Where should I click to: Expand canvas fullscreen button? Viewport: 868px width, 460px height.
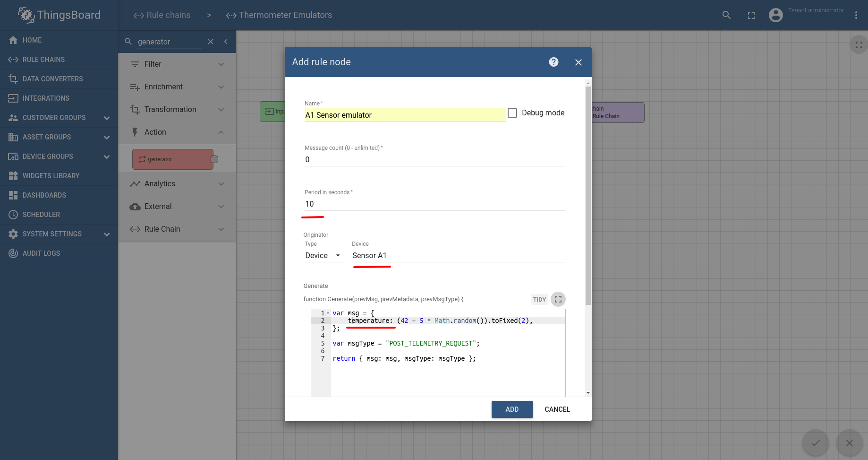pyautogui.click(x=859, y=45)
